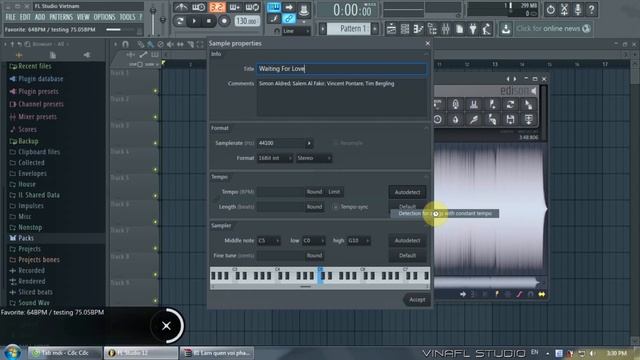Open the playlist view

click(x=391, y=29)
